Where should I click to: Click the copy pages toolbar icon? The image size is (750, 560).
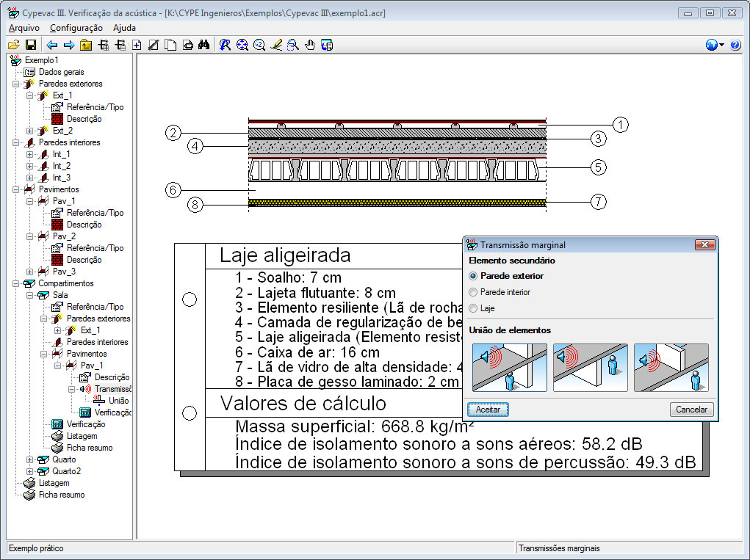170,45
